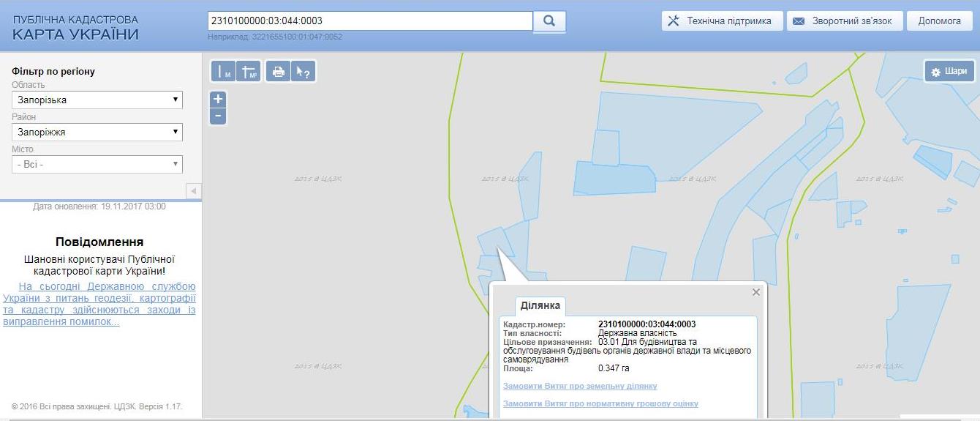Collapse the left sidebar panel

[x=193, y=191]
